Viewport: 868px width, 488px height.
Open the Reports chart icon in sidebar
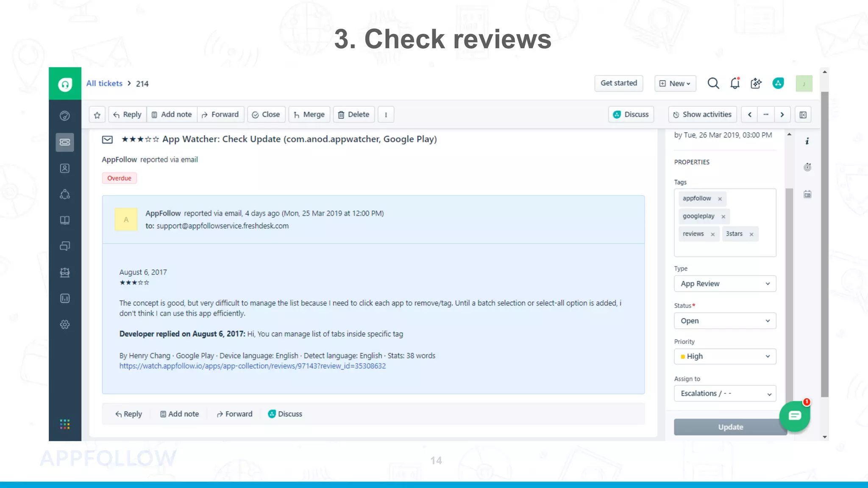65,298
